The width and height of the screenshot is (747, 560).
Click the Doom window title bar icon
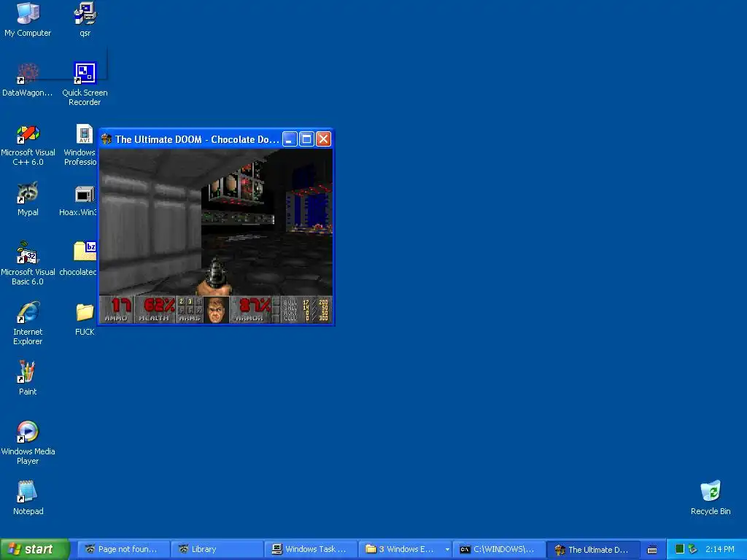coord(107,139)
